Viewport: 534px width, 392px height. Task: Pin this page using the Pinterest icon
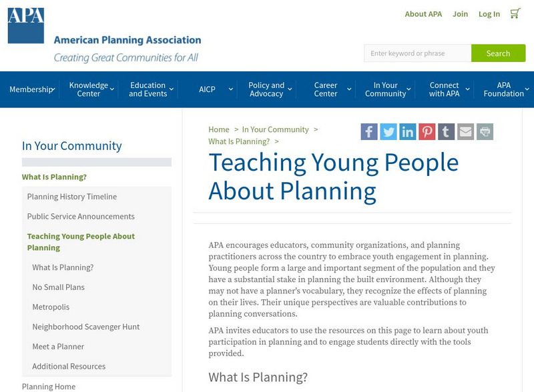click(426, 131)
